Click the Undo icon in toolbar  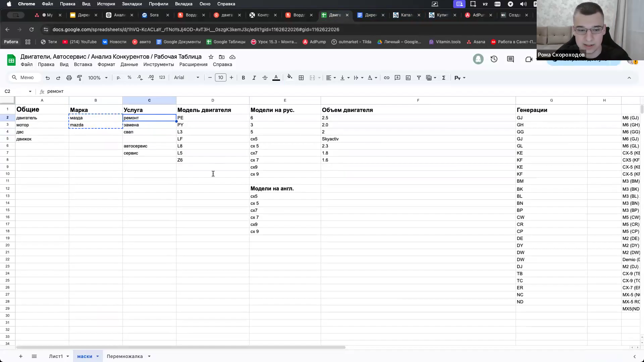click(x=48, y=78)
